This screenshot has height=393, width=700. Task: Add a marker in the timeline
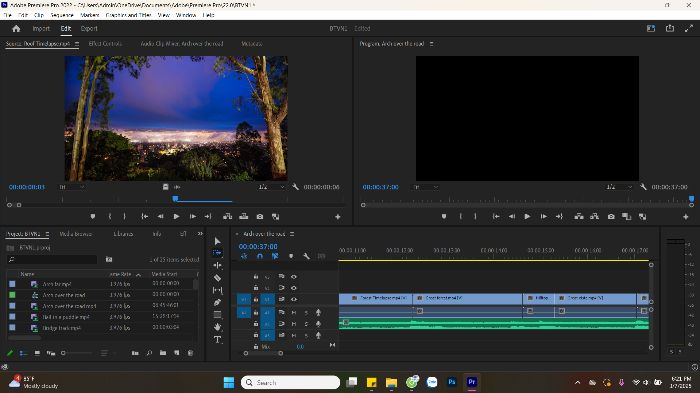(291, 256)
